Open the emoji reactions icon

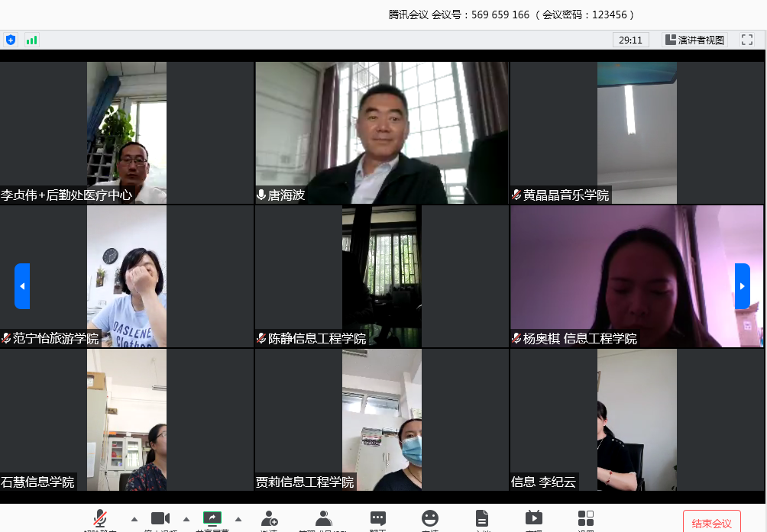point(430,519)
